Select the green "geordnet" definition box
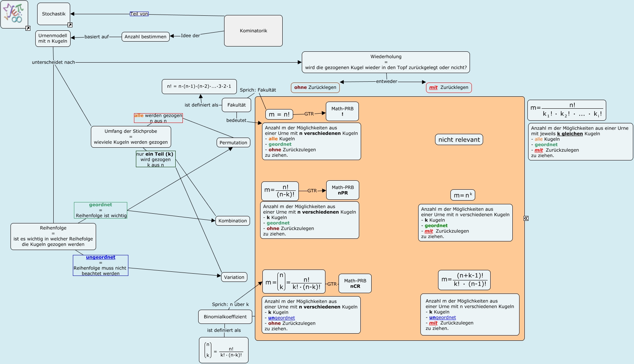Viewport: 634px width, 364px height. 101,210
